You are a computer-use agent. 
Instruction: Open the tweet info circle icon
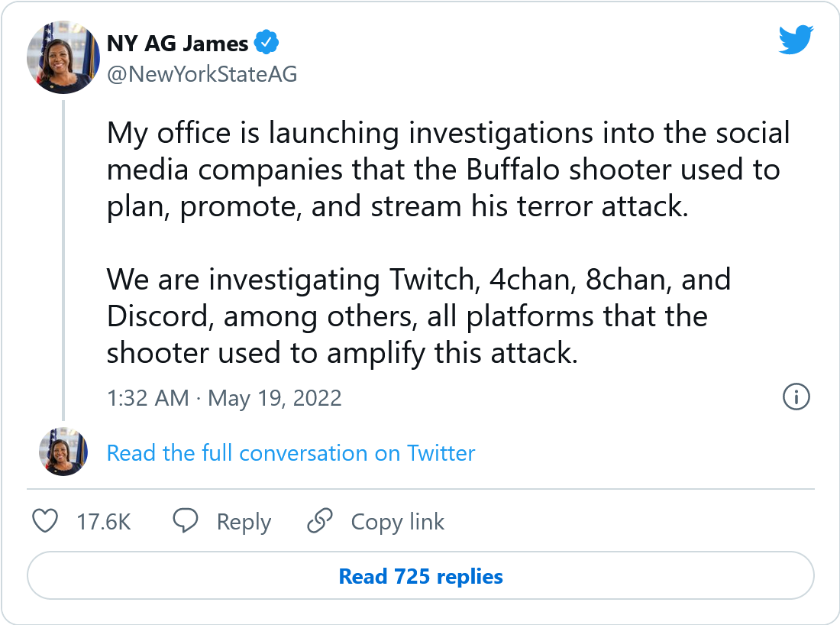click(796, 397)
